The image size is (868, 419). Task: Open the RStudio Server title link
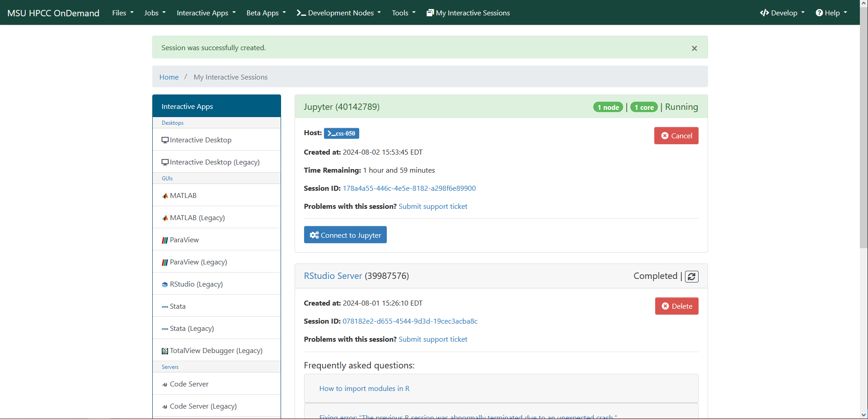pyautogui.click(x=333, y=276)
